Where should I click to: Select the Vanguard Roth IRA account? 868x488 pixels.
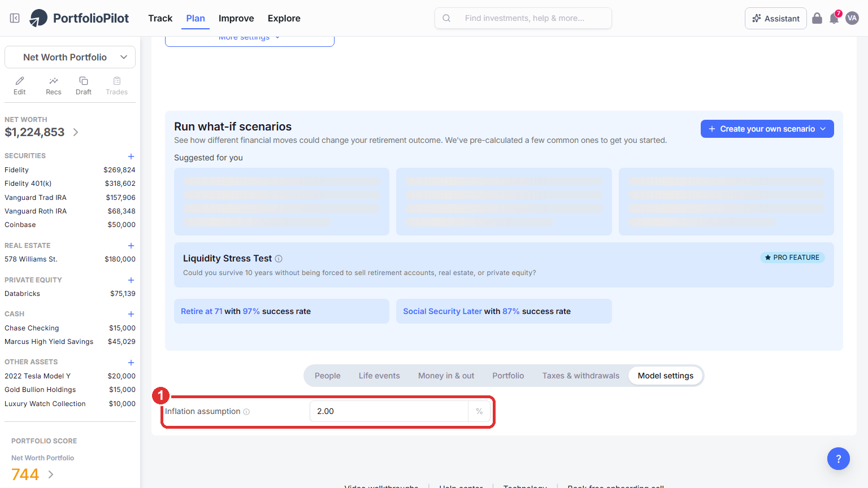[x=70, y=211]
